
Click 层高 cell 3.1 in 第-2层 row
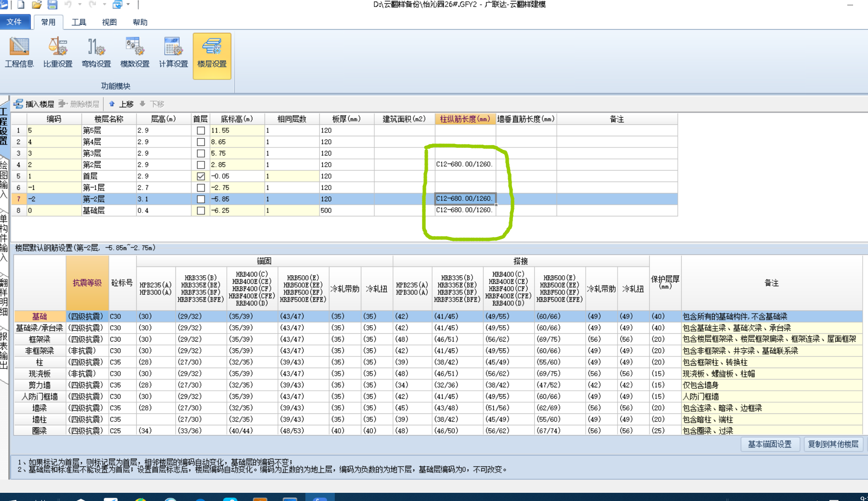point(164,199)
